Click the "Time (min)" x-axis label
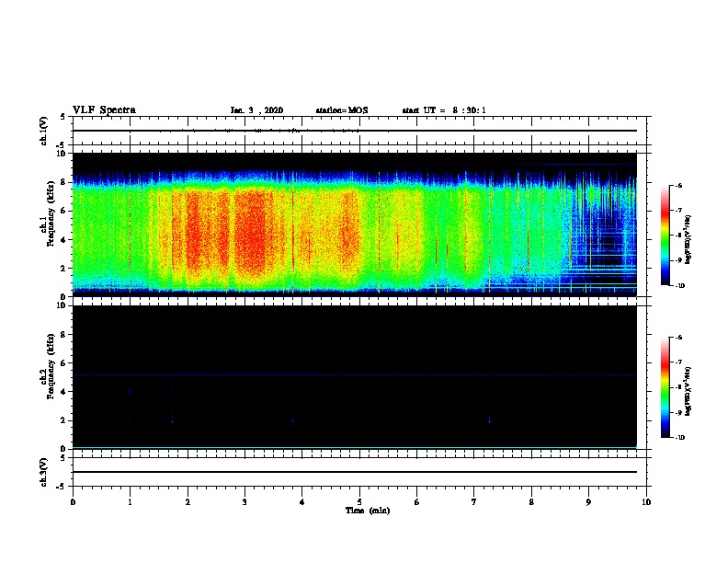Screen dimensions: 728x563 (368, 511)
